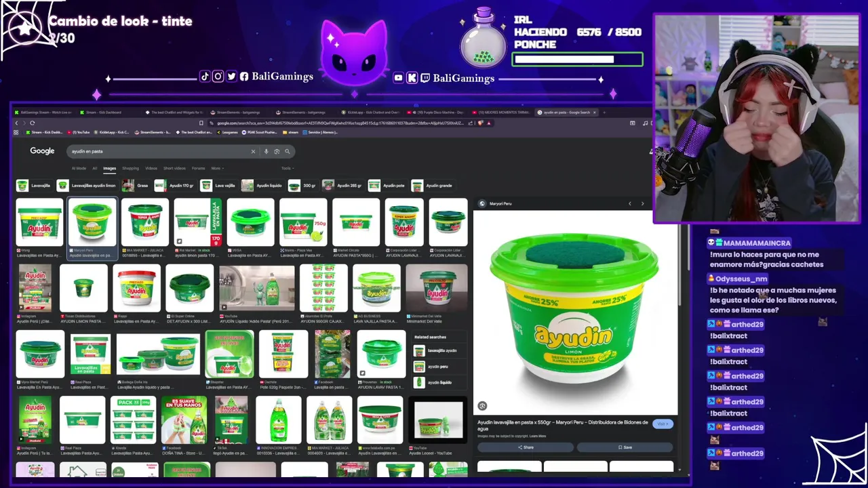Screen dimensions: 868x488
Task: Click the browser back arrow
Action: tap(16, 123)
